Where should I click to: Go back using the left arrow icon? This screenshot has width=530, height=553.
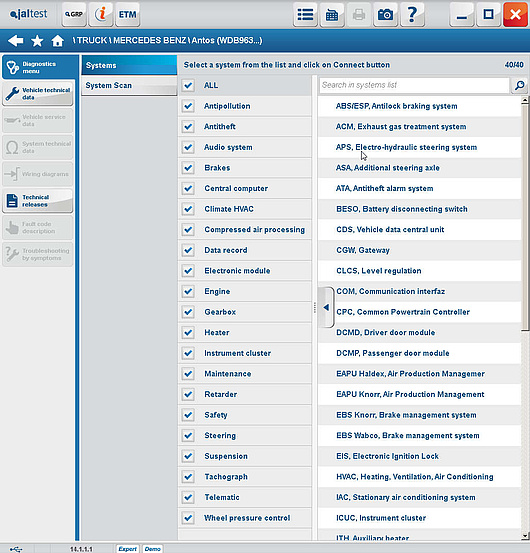coord(16,41)
